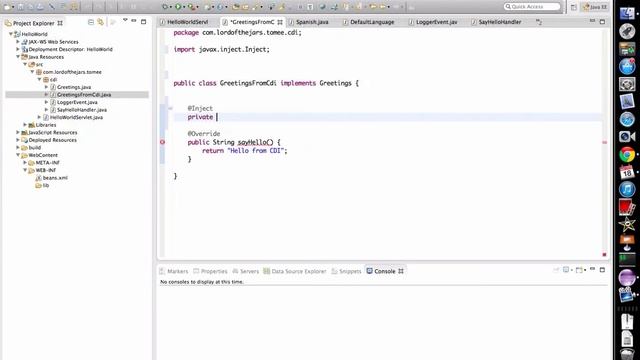Maximize the Project Explorer panel
640x360 pixels.
[x=143, y=22]
